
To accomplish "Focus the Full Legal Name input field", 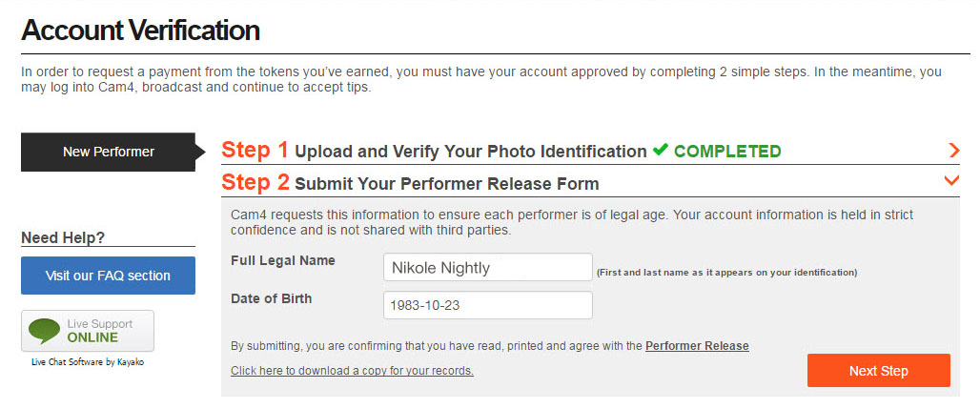I will pyautogui.click(x=486, y=268).
